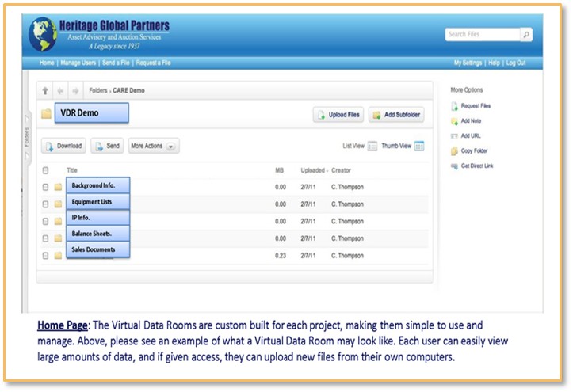Open Send a File in nav bar
Viewport: 573px width, 392px height.
click(116, 63)
